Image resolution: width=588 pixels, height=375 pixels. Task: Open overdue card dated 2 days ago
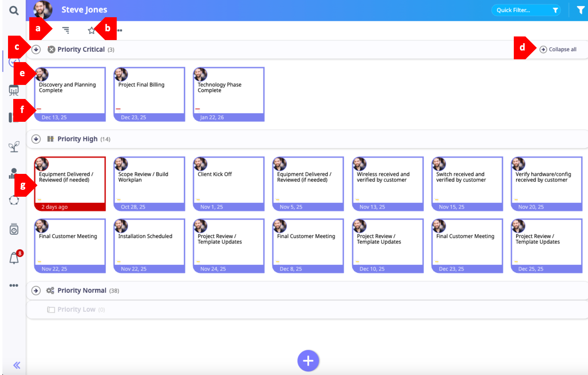tap(70, 184)
